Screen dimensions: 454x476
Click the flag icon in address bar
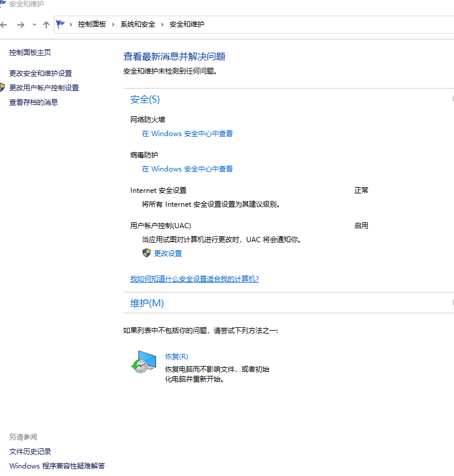[60, 24]
